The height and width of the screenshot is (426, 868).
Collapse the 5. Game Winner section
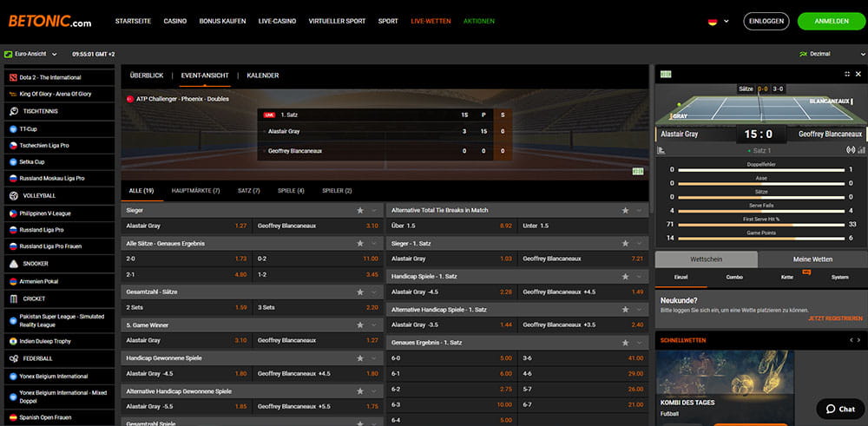coord(374,325)
